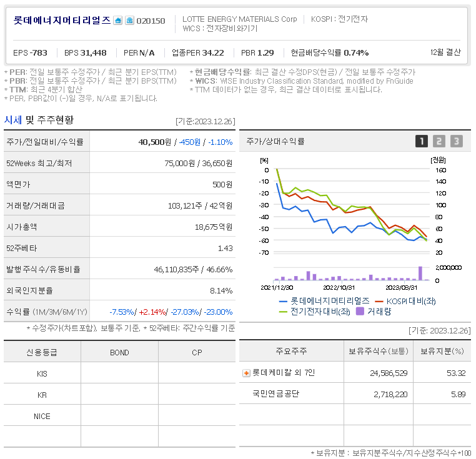Click the 2023/08/31 date on the chart axis
Viewport: 476px width, 459px height.
coord(401,287)
